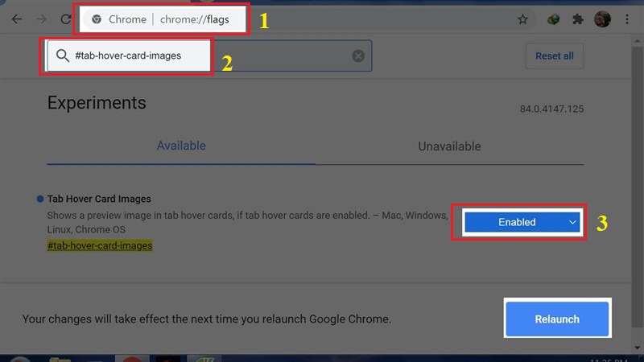Image resolution: width=644 pixels, height=362 pixels.
Task: Click the Experiments heading
Action: point(97,103)
